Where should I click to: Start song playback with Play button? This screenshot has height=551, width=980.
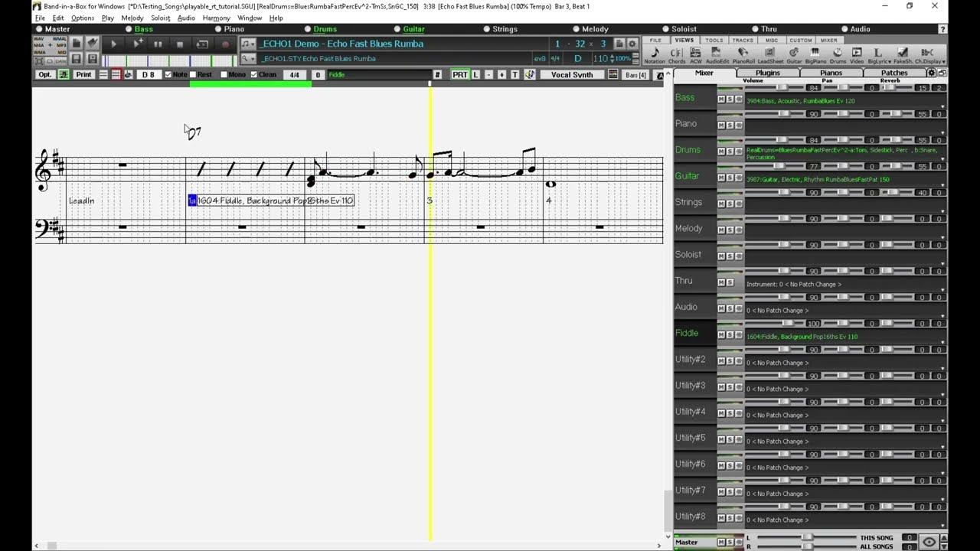pos(113,44)
